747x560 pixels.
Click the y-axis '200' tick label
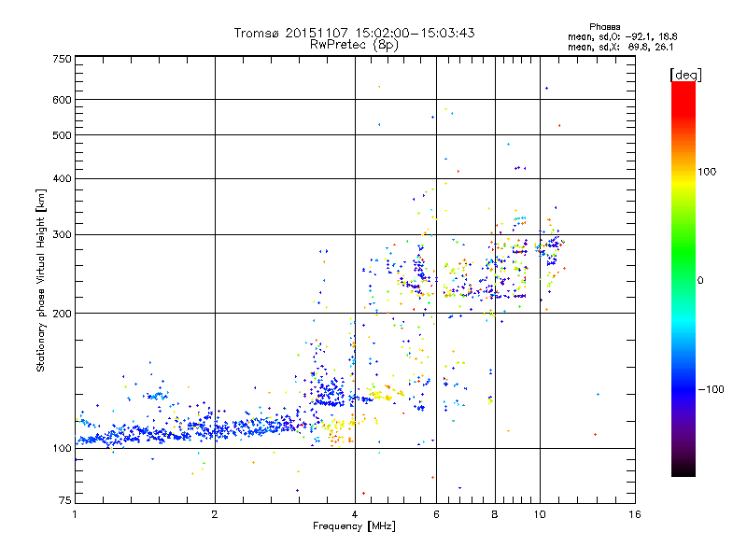pyautogui.click(x=62, y=314)
